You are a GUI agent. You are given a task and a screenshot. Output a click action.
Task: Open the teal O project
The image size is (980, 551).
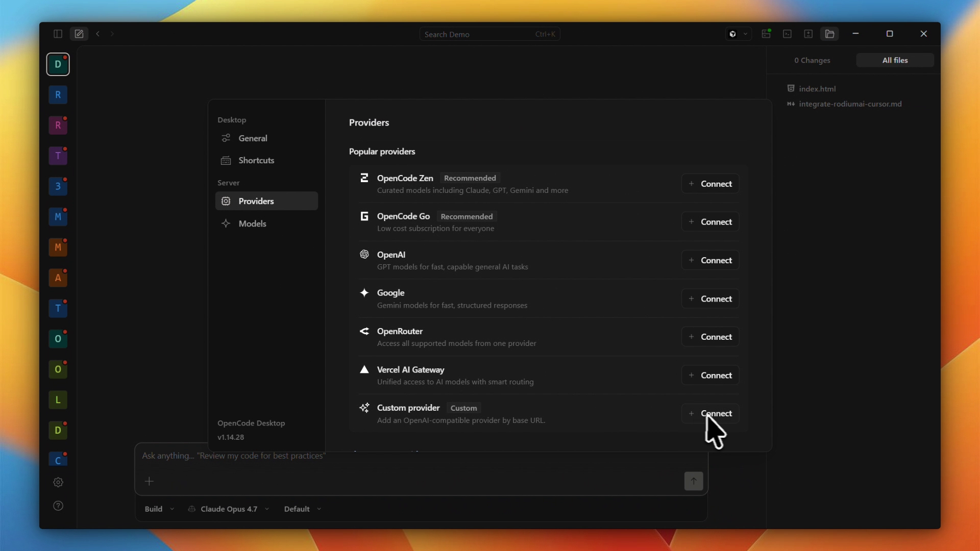(58, 339)
